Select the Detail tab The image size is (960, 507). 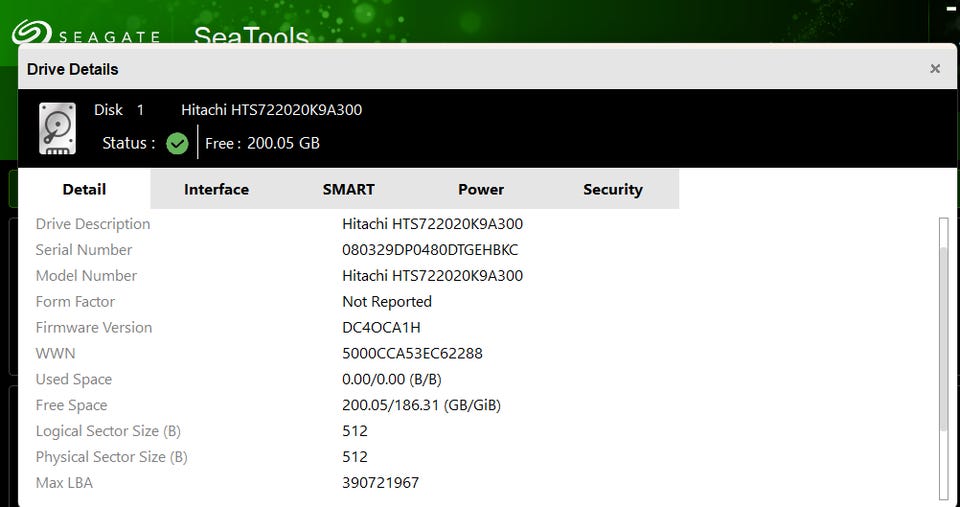pyautogui.click(x=84, y=189)
